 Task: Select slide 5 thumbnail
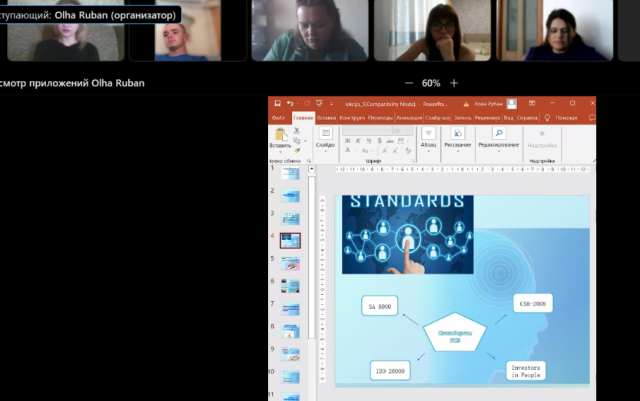[290, 264]
